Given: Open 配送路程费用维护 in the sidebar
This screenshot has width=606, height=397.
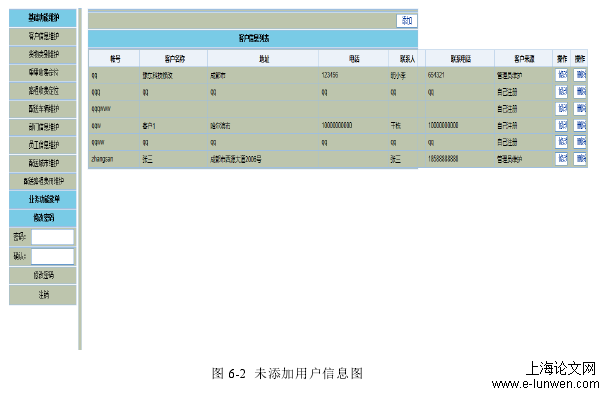Looking at the screenshot, I should coord(43,181).
